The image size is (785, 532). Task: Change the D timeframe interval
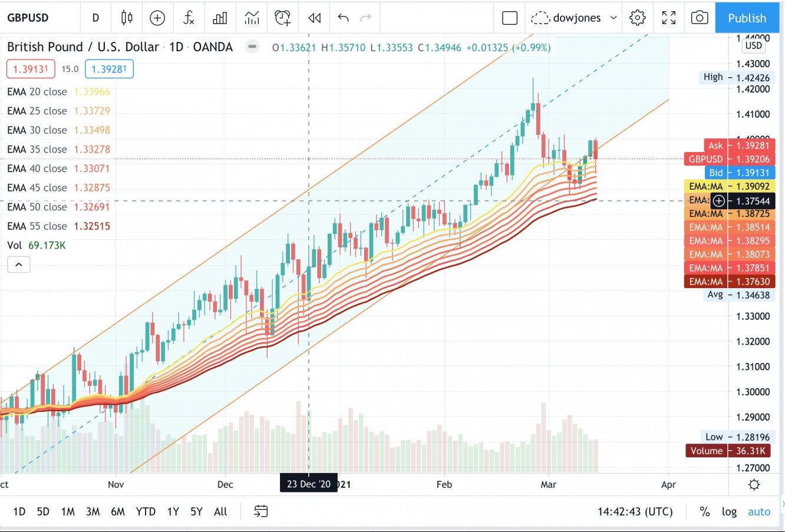pyautogui.click(x=95, y=18)
